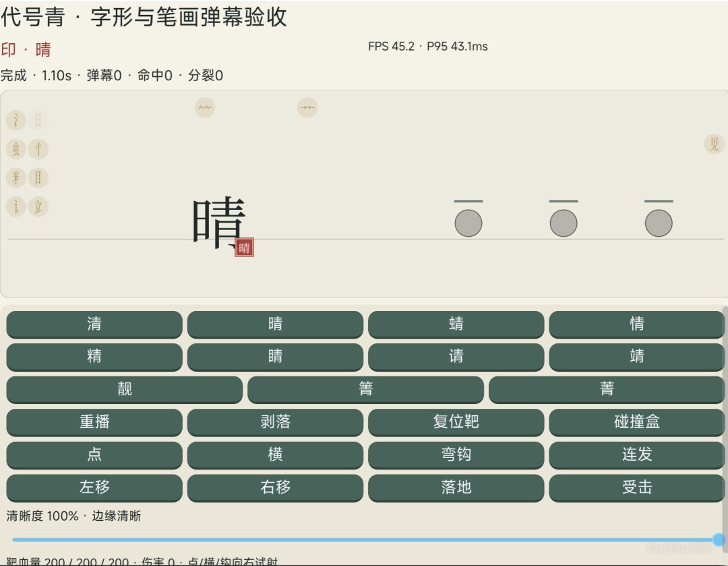Viewport: 728px width, 566px height.
Task: Click the 讠 speech radical token
Action: [x=16, y=206]
